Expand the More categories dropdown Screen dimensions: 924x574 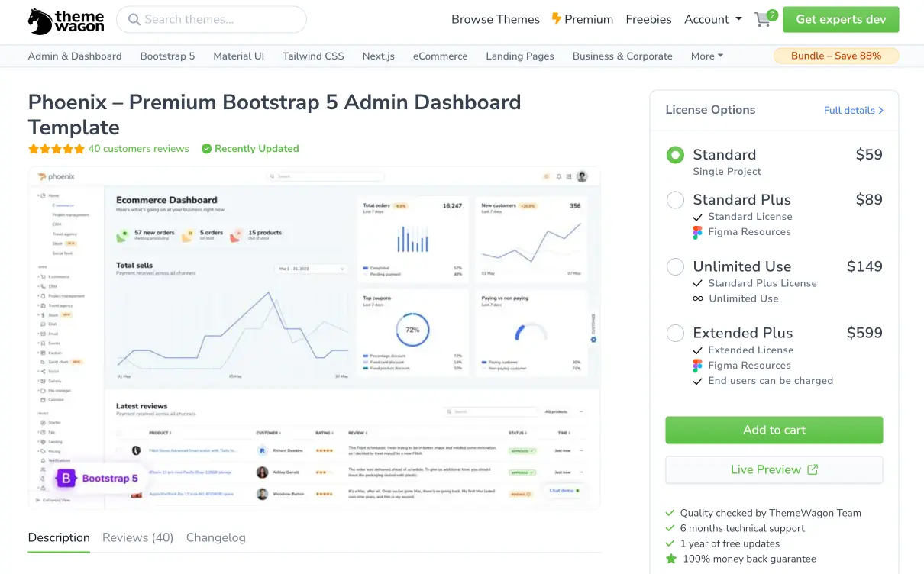tap(707, 56)
